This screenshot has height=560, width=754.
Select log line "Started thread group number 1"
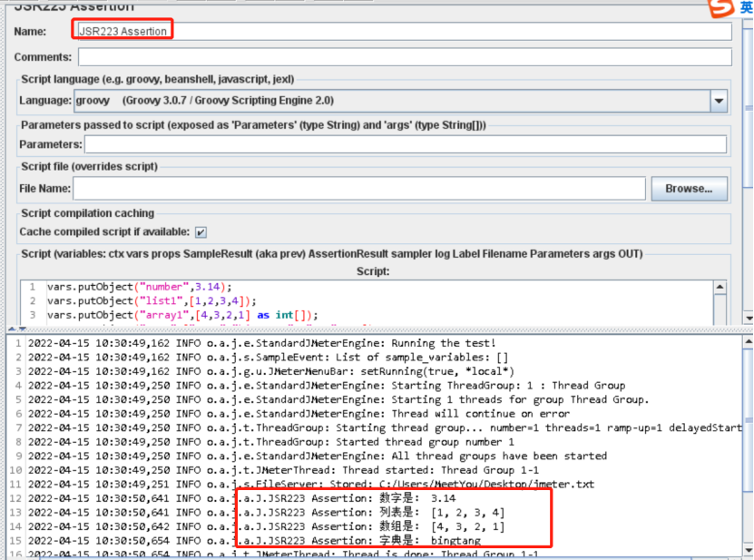tap(270, 442)
